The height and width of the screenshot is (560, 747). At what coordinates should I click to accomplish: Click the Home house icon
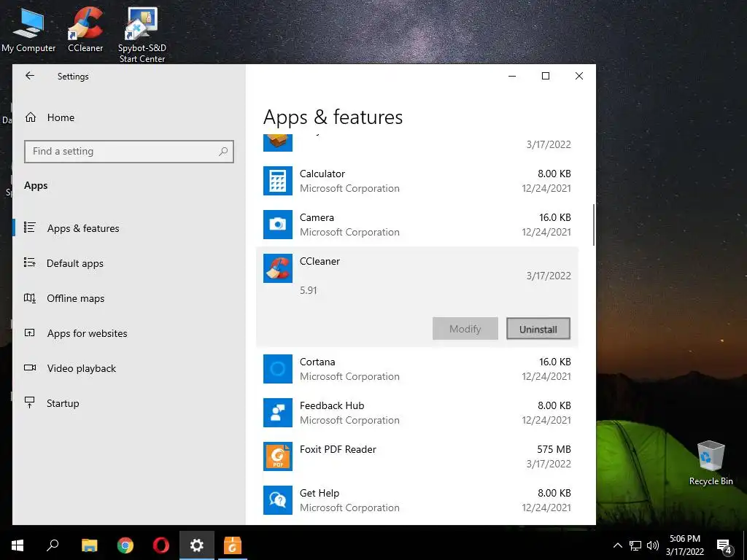coord(31,117)
